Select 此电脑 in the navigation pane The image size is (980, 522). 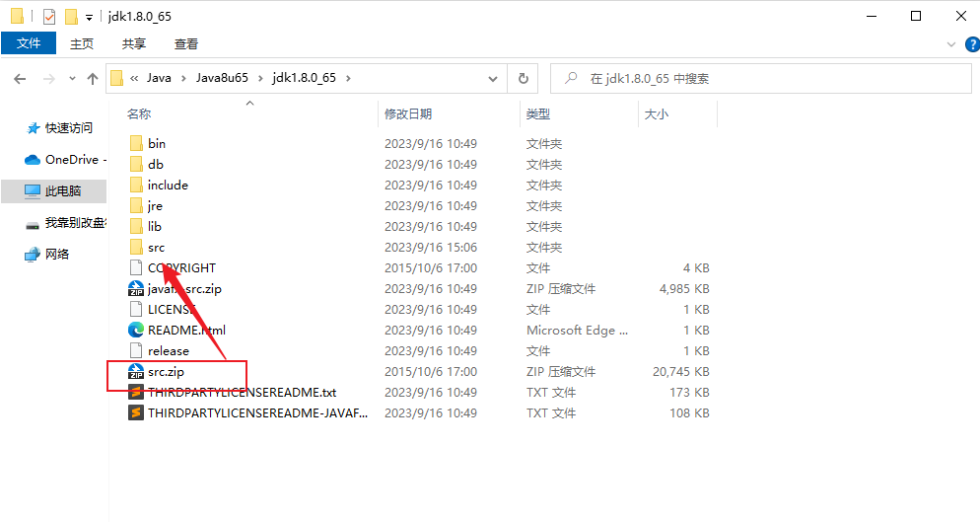point(54,190)
